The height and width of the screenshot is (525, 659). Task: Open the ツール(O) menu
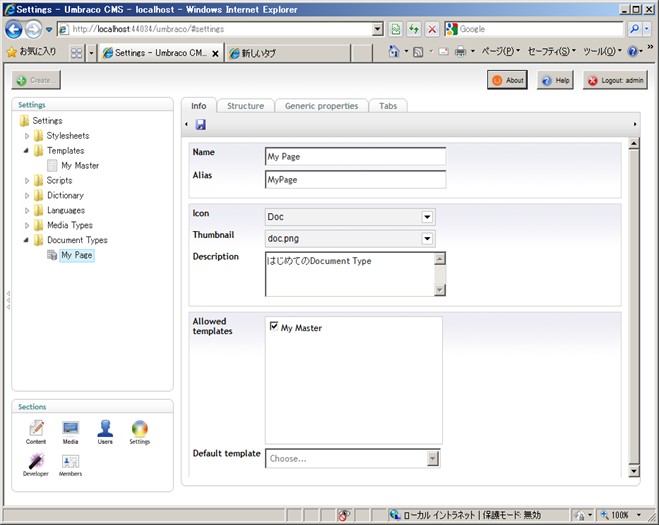point(602,51)
